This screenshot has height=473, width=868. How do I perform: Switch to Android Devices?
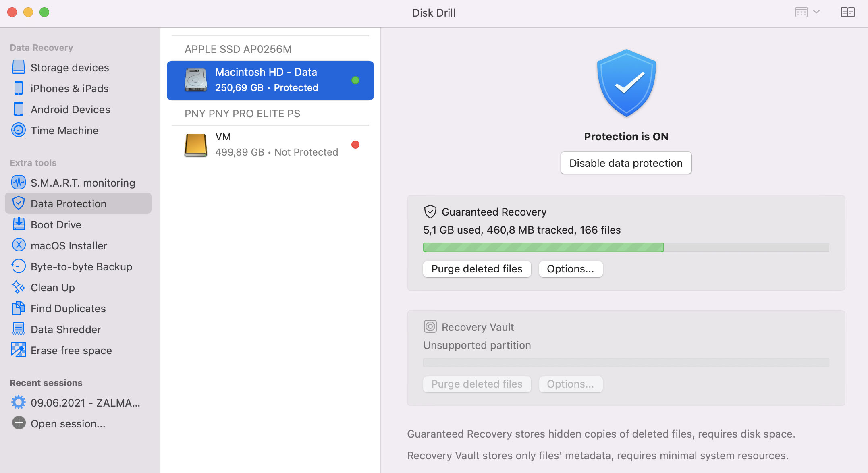pos(78,110)
